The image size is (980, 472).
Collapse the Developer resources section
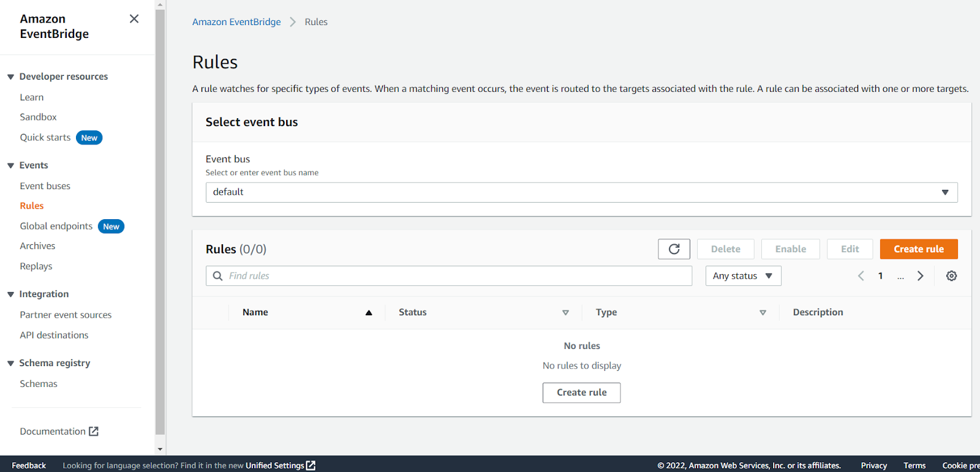(x=10, y=77)
